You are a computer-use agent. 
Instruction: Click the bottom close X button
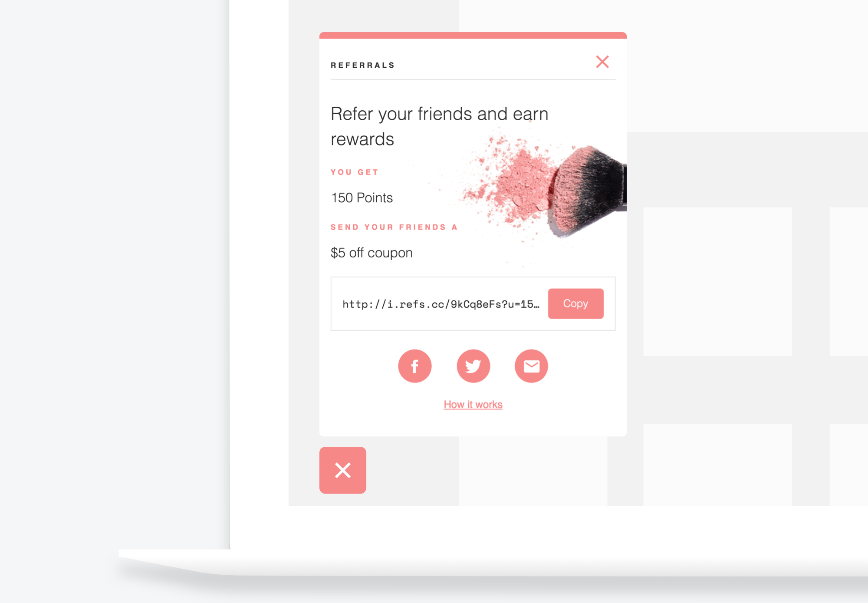344,471
